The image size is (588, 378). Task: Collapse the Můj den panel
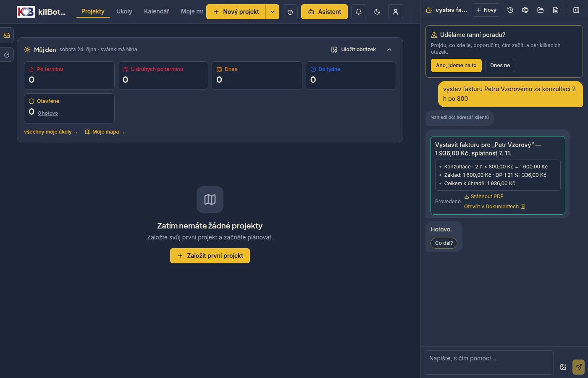[389, 50]
